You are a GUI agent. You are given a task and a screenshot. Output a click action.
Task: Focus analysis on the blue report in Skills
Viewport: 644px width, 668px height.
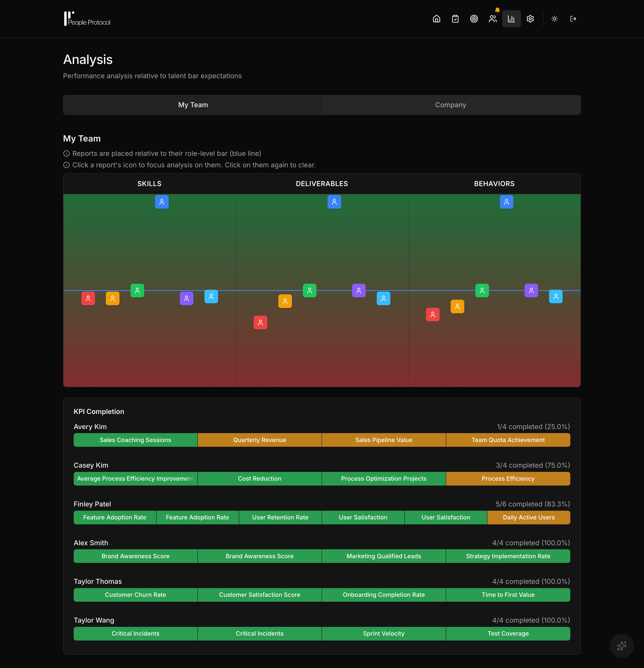coord(162,202)
